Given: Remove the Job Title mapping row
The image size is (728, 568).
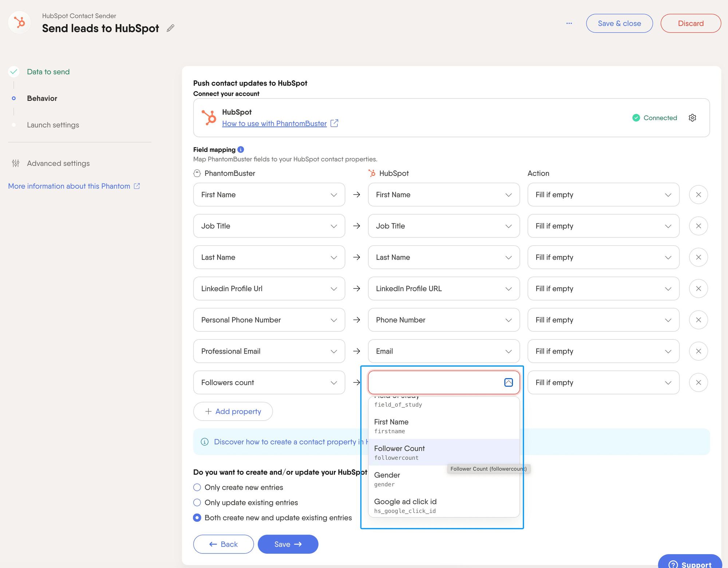Looking at the screenshot, I should click(698, 226).
